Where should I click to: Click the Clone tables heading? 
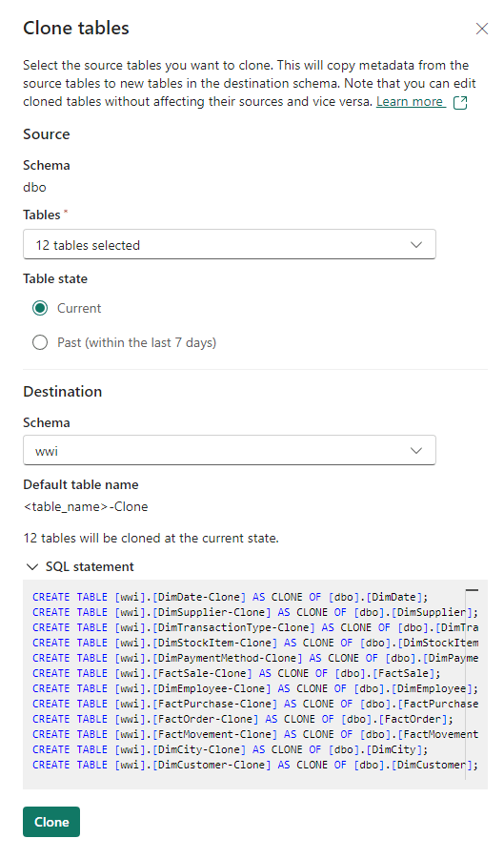(76, 28)
